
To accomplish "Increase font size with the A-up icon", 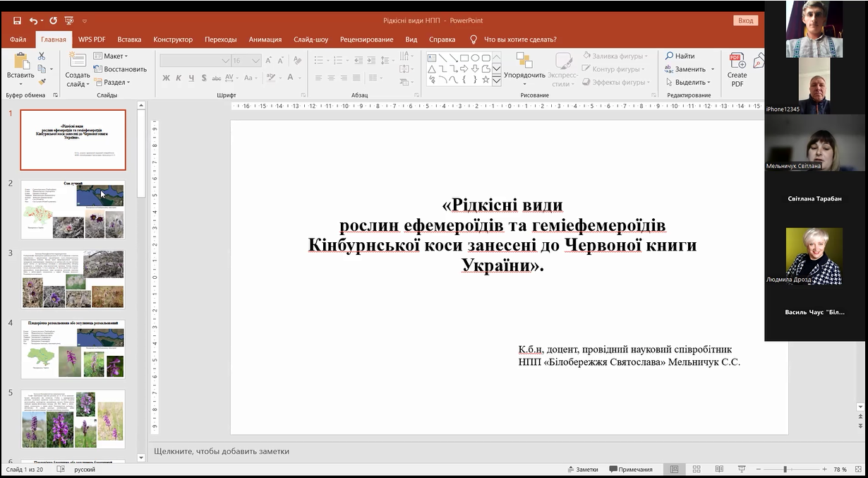I will pos(270,61).
